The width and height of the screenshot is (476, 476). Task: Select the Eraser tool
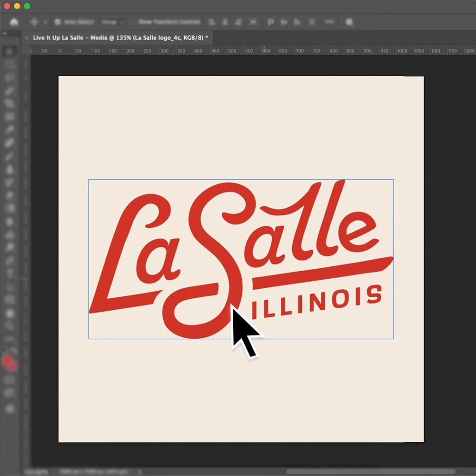click(10, 195)
